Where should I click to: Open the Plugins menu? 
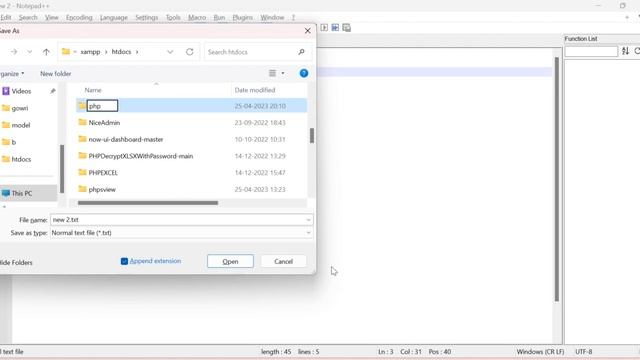(x=242, y=18)
